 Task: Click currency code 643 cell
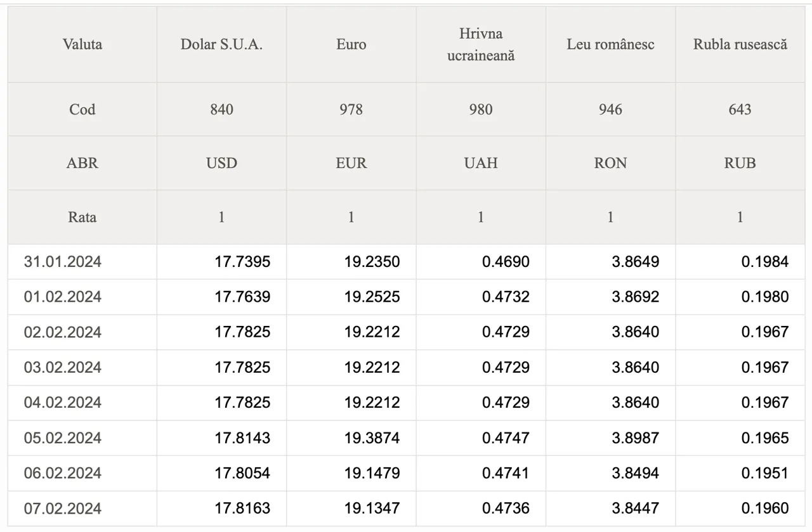pyautogui.click(x=740, y=109)
